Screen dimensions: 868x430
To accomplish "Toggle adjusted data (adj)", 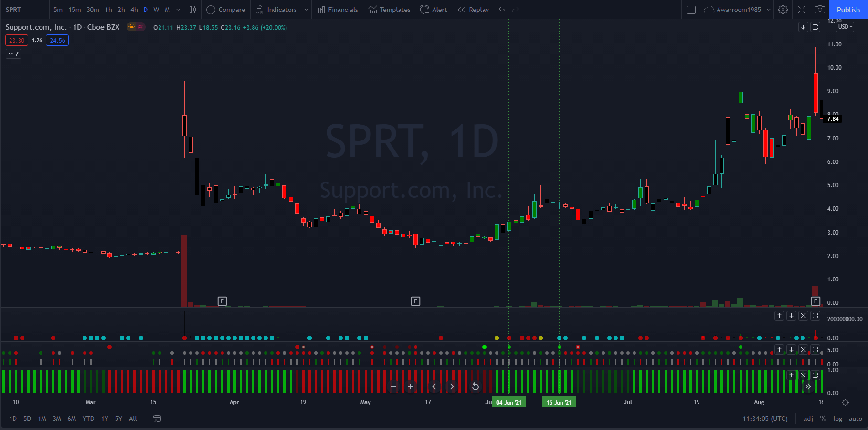I will [x=808, y=419].
